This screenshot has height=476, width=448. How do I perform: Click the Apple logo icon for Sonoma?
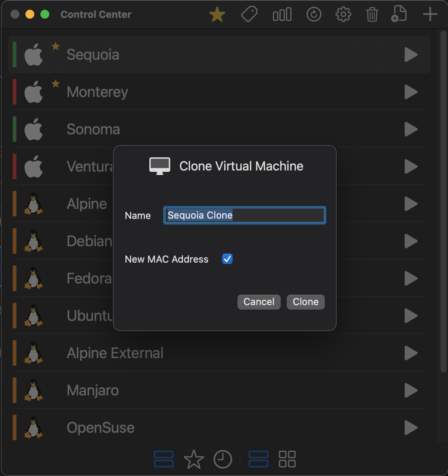point(34,129)
